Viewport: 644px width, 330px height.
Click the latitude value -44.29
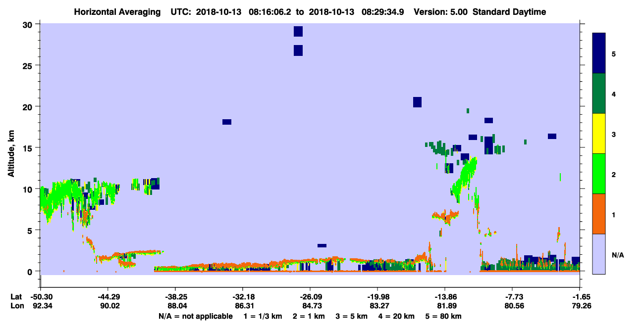pos(107,297)
